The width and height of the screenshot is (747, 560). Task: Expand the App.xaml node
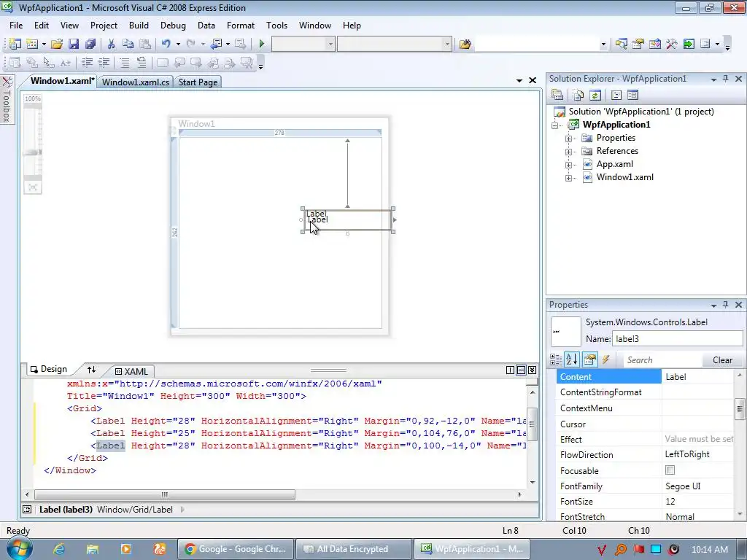tap(568, 166)
